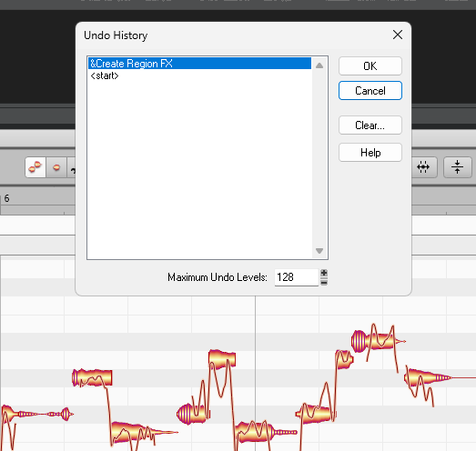This screenshot has width=476, height=451.
Task: Focus the Maximum Undo Levels field
Action: pyautogui.click(x=296, y=277)
